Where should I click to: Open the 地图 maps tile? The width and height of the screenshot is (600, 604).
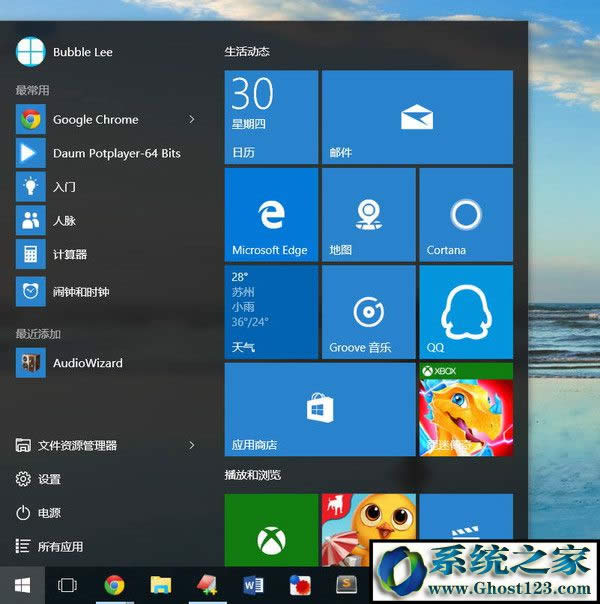[x=368, y=215]
